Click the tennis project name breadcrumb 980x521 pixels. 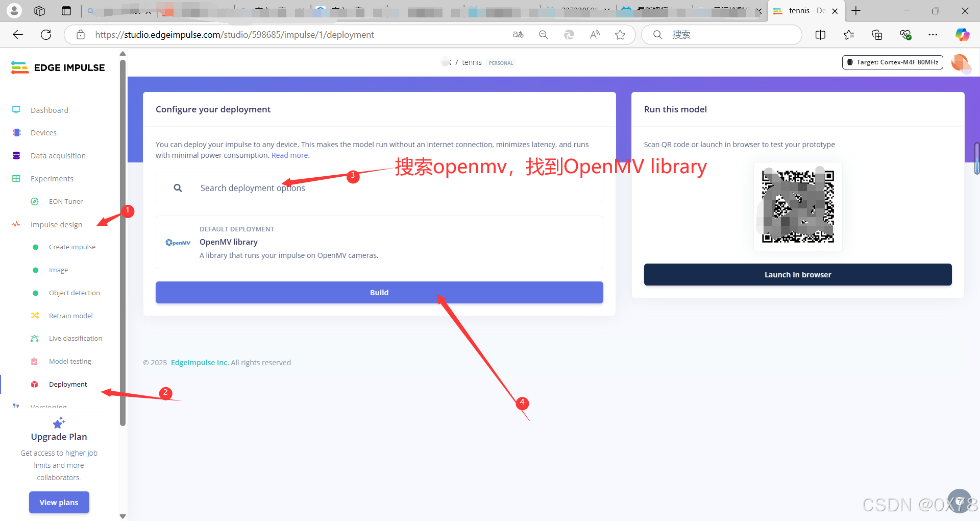[x=472, y=62]
